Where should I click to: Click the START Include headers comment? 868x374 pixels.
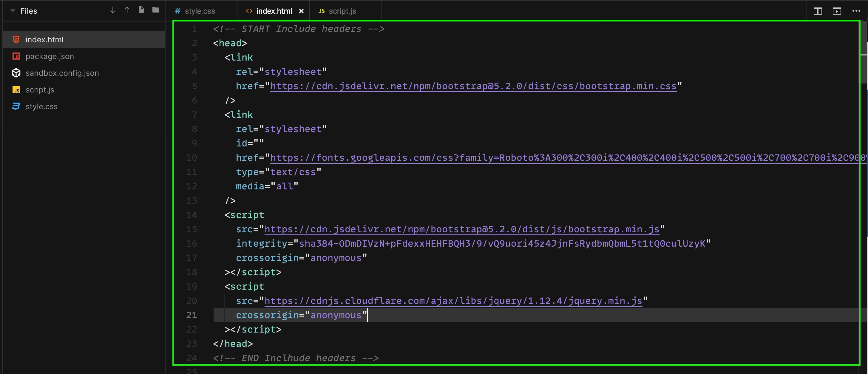click(x=299, y=29)
